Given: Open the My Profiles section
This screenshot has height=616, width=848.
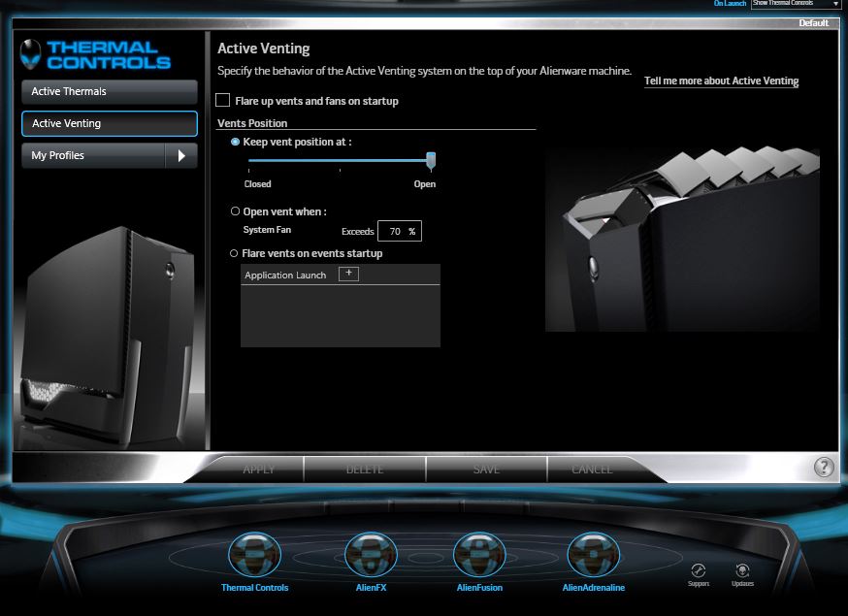Looking at the screenshot, I should click(x=93, y=156).
